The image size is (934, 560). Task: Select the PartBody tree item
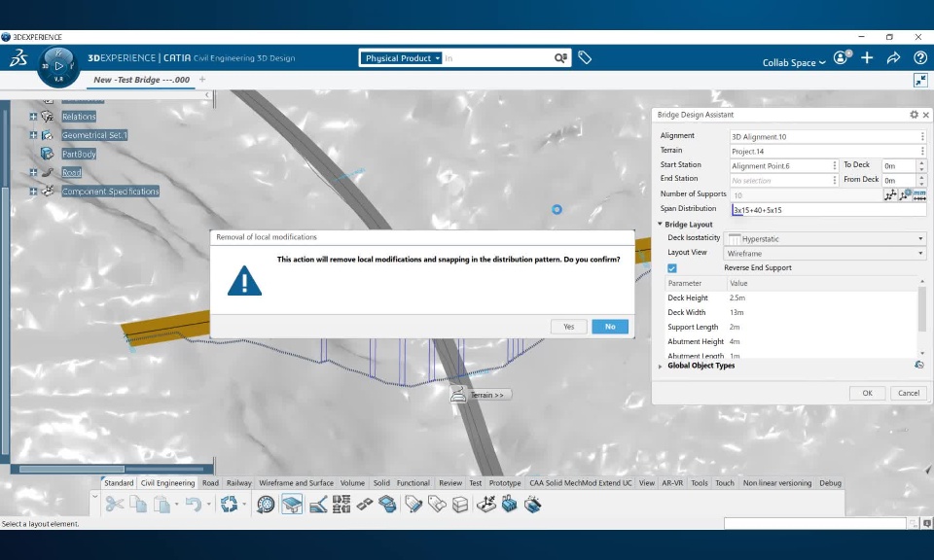click(x=79, y=155)
